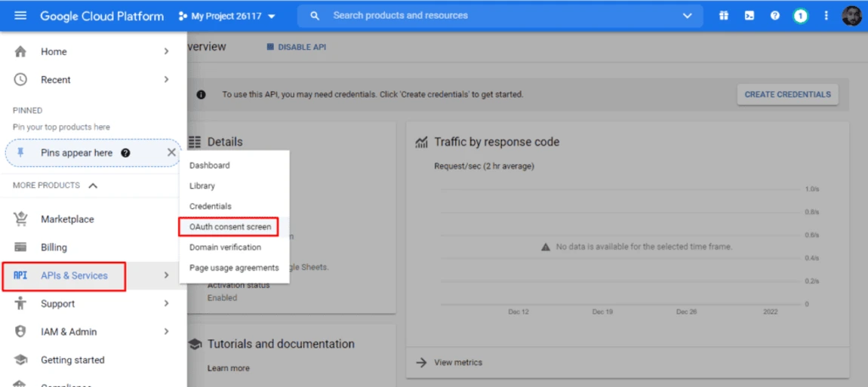Select Dashboard from the submenu
Image resolution: width=868 pixels, height=387 pixels.
(x=234, y=165)
